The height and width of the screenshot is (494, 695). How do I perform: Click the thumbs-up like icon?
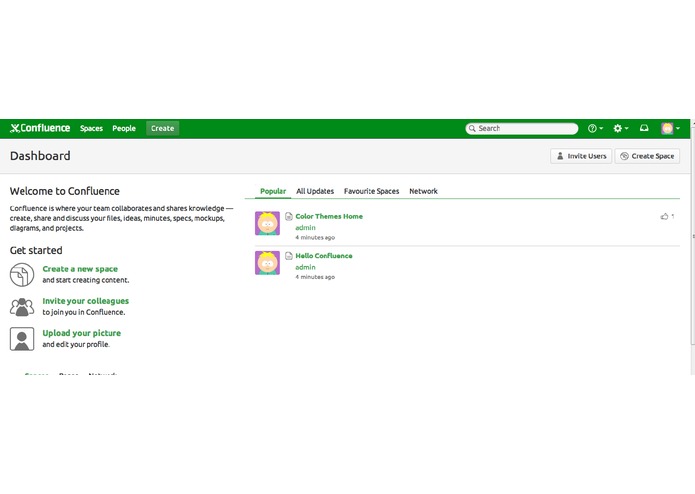pos(664,216)
